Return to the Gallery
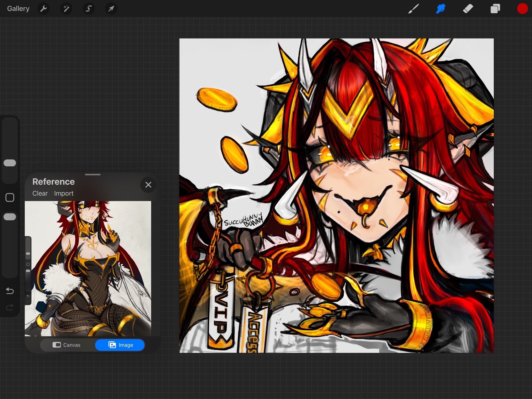Image resolution: width=532 pixels, height=399 pixels. pos(18,9)
